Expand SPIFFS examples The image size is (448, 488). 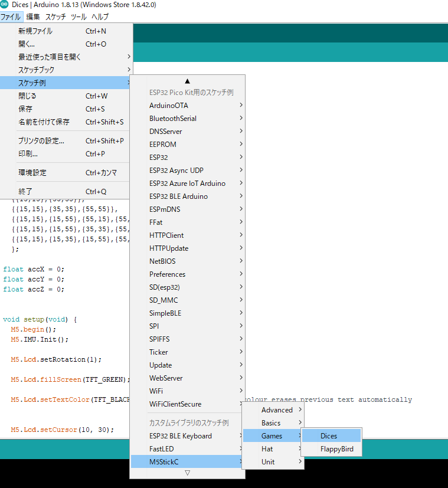click(x=188, y=339)
